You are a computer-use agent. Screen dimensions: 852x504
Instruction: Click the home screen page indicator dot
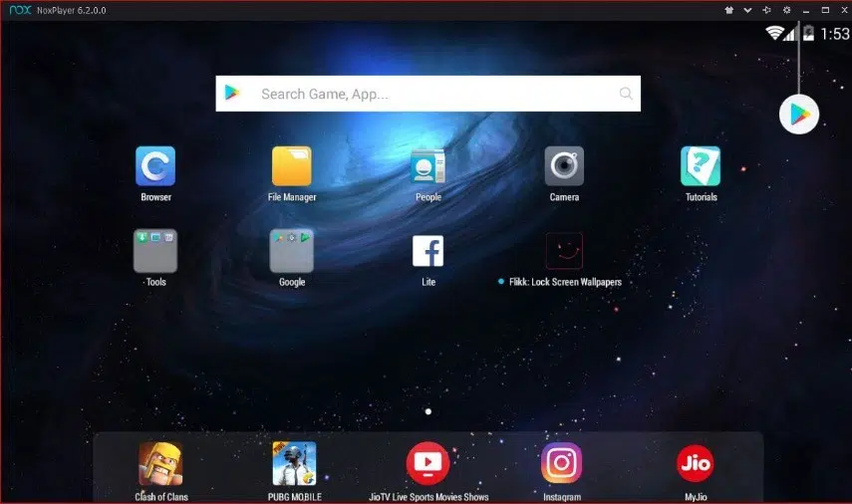tap(428, 411)
